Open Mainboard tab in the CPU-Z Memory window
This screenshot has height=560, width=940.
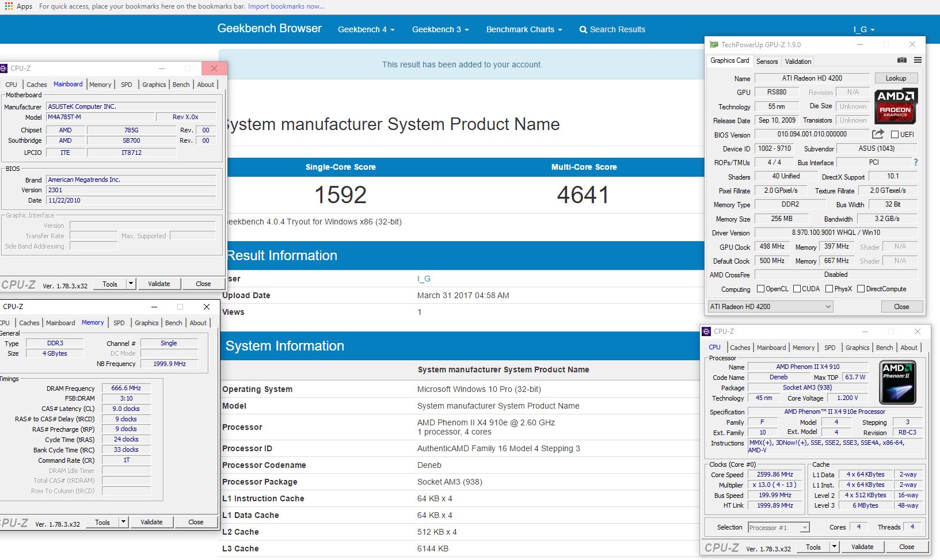pyautogui.click(x=60, y=323)
